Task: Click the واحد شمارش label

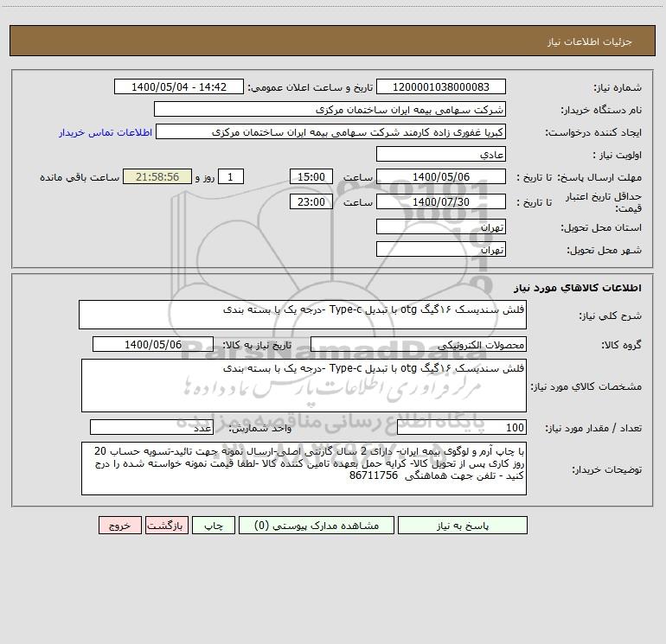Action: [x=260, y=428]
